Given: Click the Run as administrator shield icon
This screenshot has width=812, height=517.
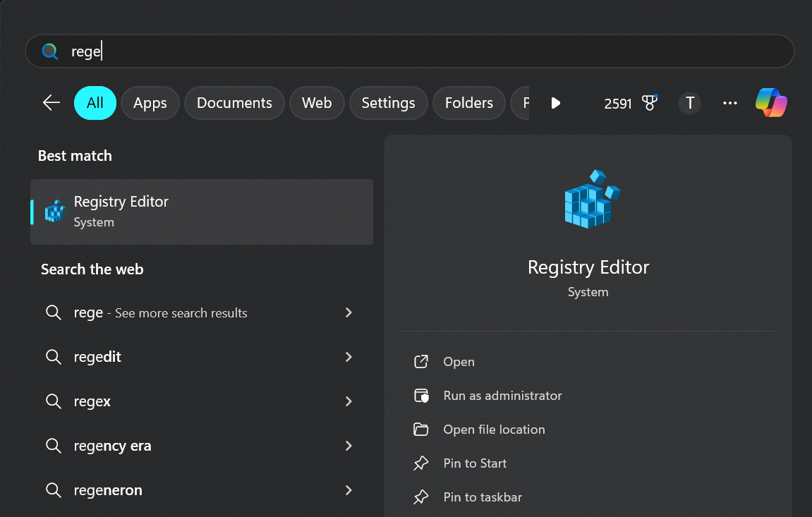Looking at the screenshot, I should 421,396.
